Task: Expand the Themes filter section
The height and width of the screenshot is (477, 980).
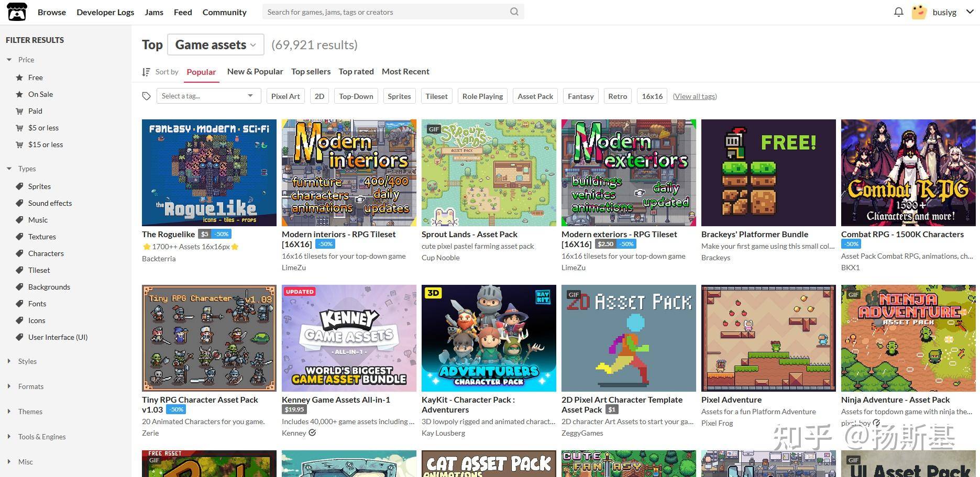Action: [9, 412]
